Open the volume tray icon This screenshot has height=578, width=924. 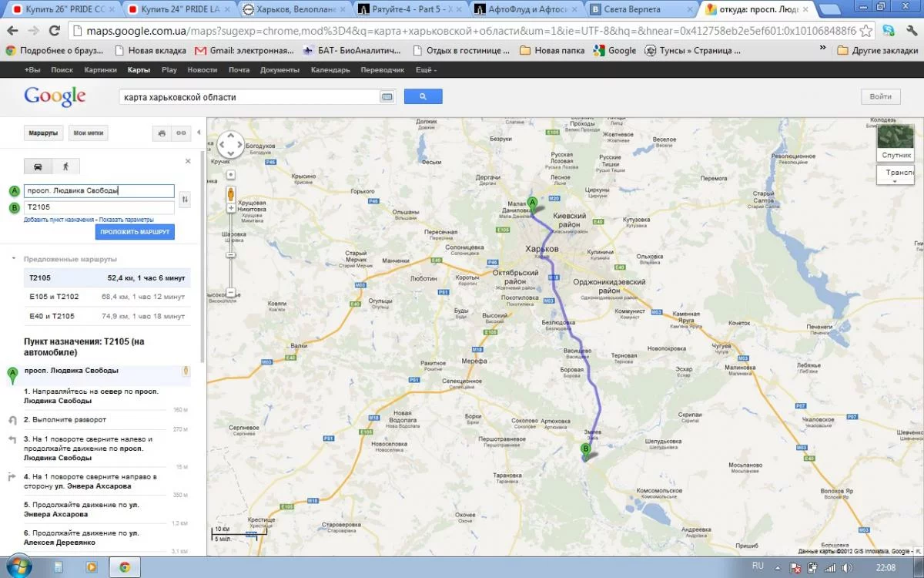click(x=846, y=568)
